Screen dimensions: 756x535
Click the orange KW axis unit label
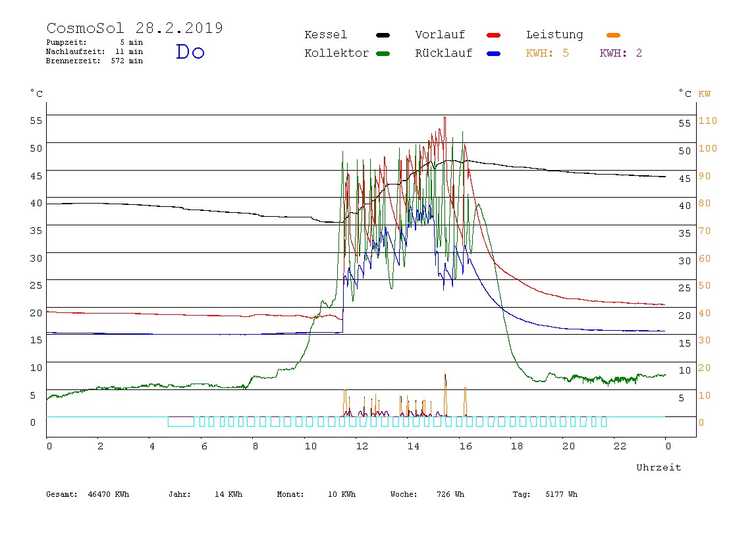[x=705, y=94]
